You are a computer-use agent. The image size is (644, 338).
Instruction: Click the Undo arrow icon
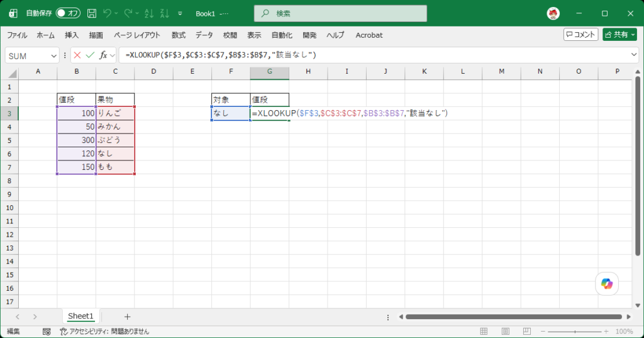[107, 13]
